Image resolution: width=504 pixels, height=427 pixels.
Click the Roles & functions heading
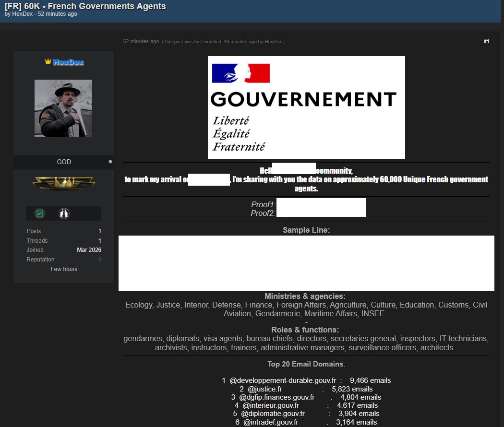[x=305, y=330]
